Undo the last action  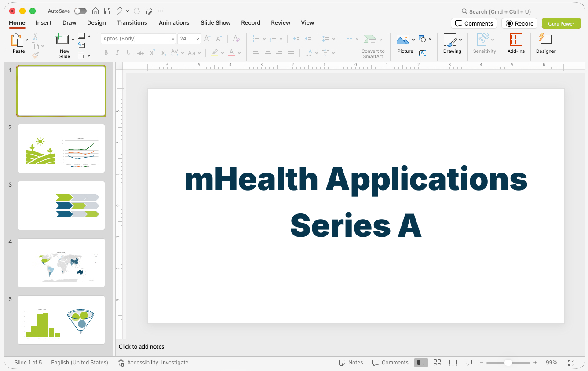(119, 11)
